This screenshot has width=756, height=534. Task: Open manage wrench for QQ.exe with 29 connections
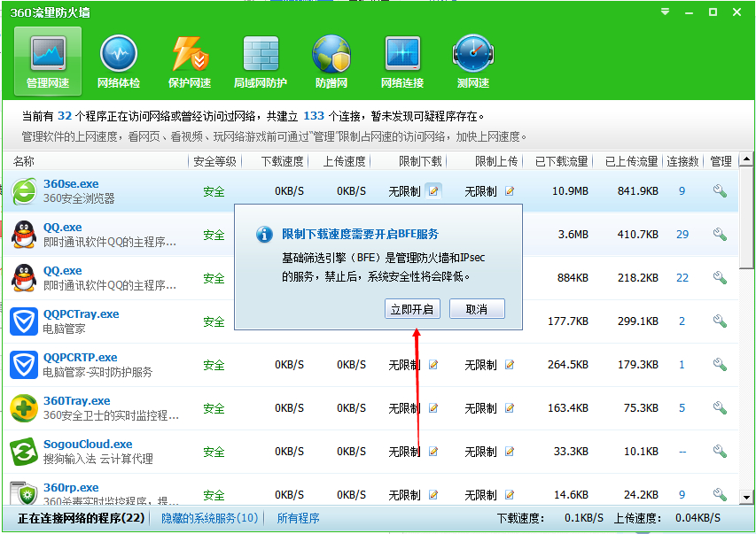pos(720,235)
